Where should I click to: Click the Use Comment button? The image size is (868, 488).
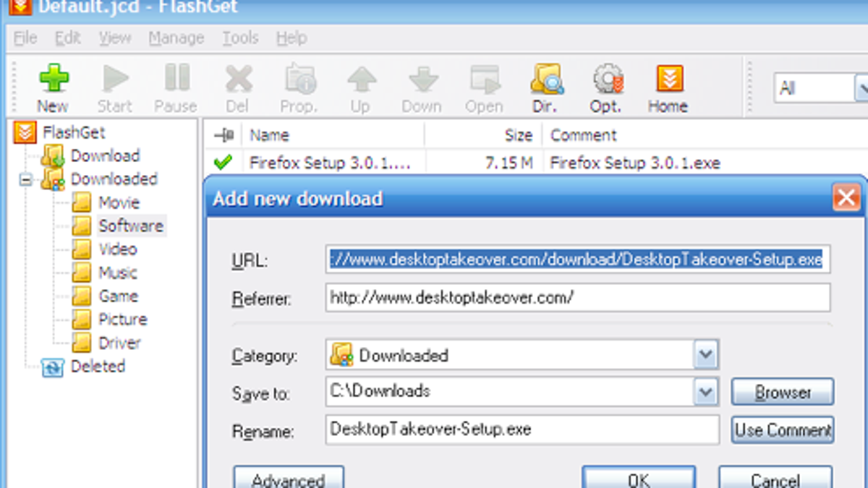pyautogui.click(x=783, y=430)
